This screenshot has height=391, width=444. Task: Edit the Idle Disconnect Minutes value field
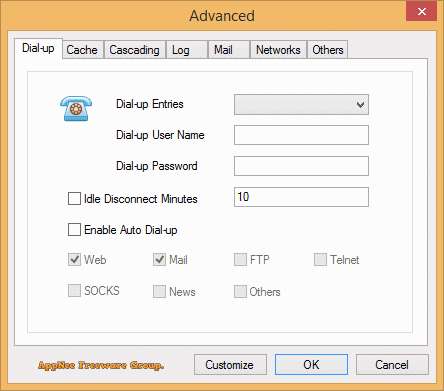[301, 197]
